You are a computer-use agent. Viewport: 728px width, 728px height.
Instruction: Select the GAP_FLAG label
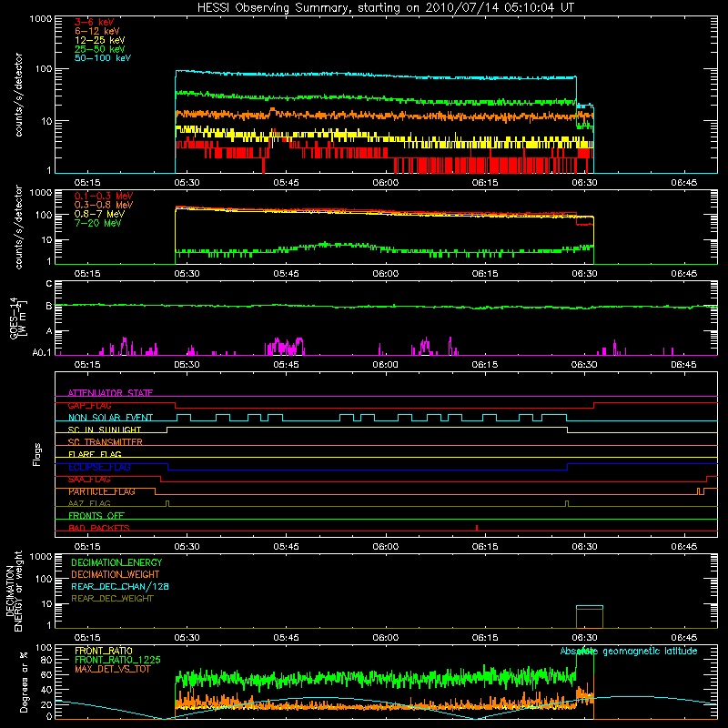(89, 405)
